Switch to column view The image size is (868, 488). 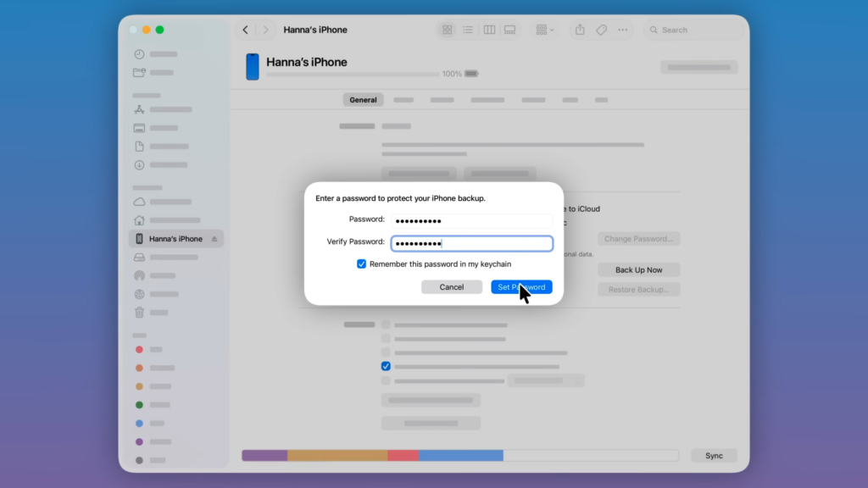[489, 30]
